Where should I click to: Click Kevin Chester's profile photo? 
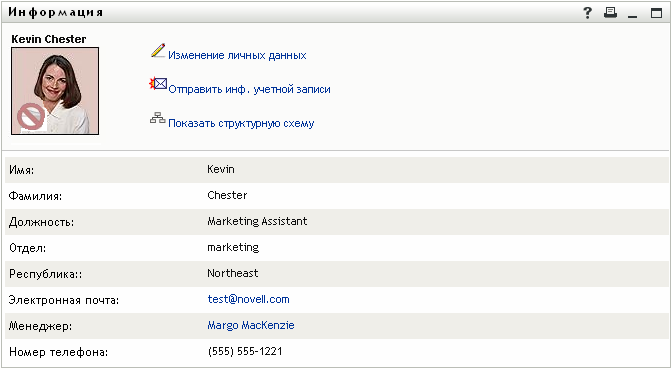[x=55, y=91]
